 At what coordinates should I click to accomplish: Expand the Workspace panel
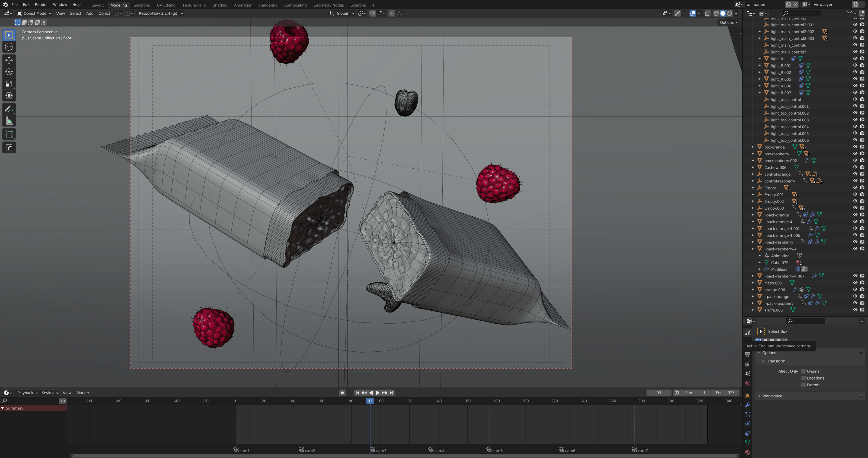coord(772,396)
